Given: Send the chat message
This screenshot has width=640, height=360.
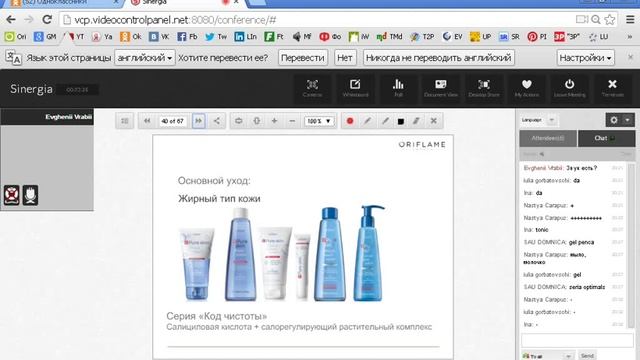Looking at the screenshot, I should tap(587, 356).
